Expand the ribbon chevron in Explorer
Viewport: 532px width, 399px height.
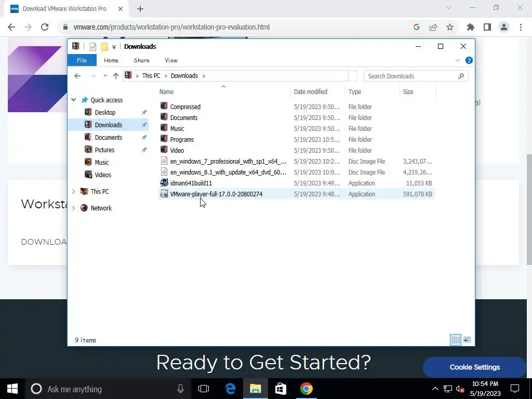click(x=457, y=60)
